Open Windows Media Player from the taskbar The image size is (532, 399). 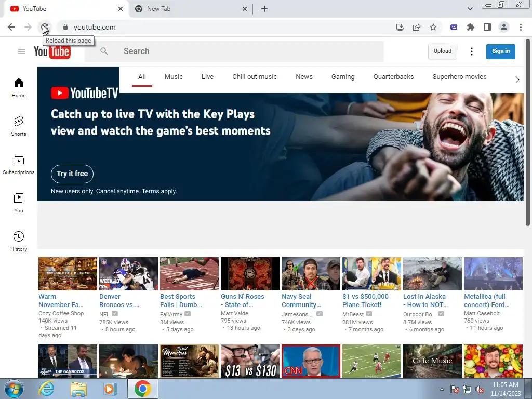(x=110, y=389)
